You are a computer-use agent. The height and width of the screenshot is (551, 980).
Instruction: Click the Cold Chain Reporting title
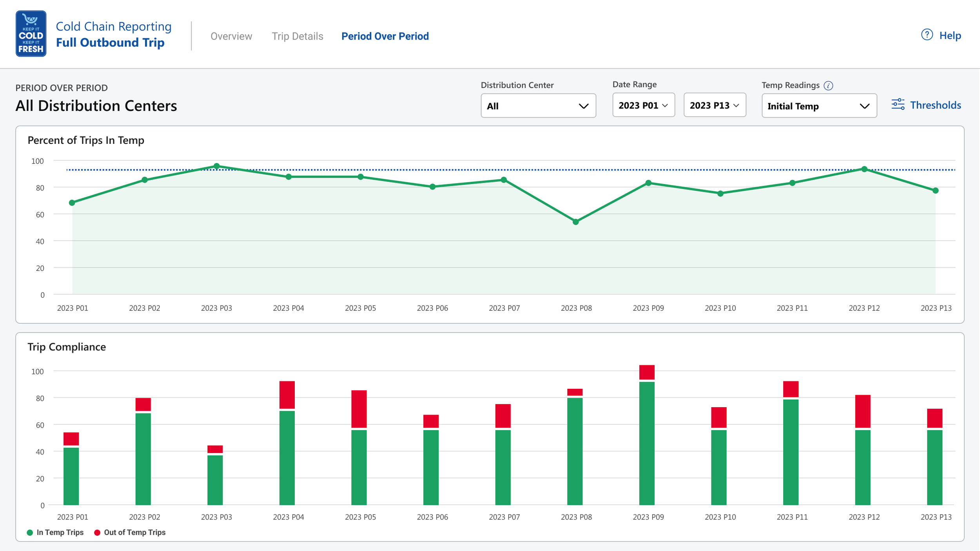[114, 26]
